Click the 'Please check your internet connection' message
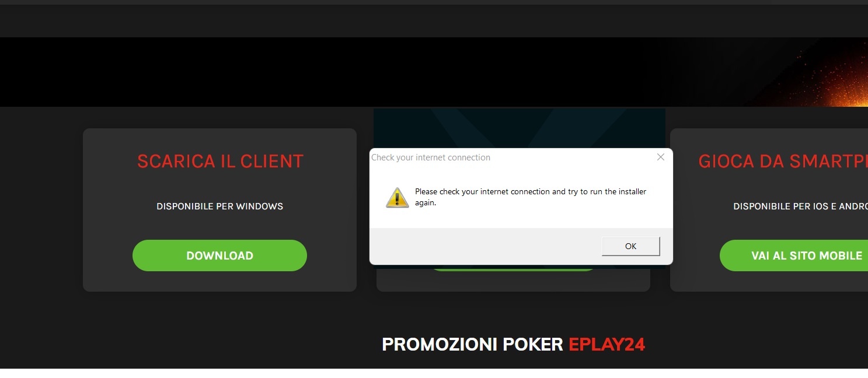868x378 pixels. (x=531, y=197)
